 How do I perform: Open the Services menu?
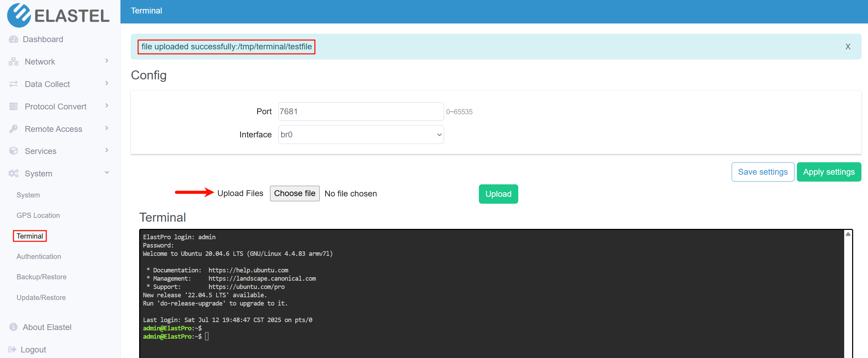pos(40,151)
